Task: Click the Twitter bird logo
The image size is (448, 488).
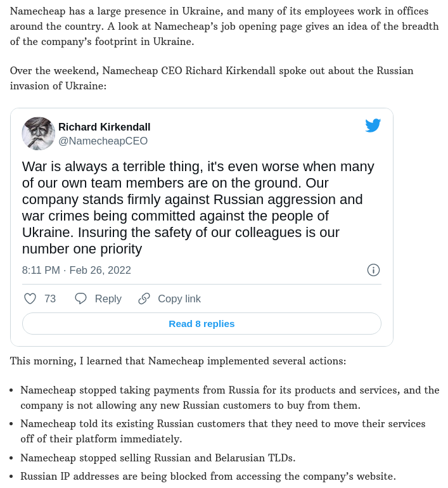Action: [x=373, y=125]
